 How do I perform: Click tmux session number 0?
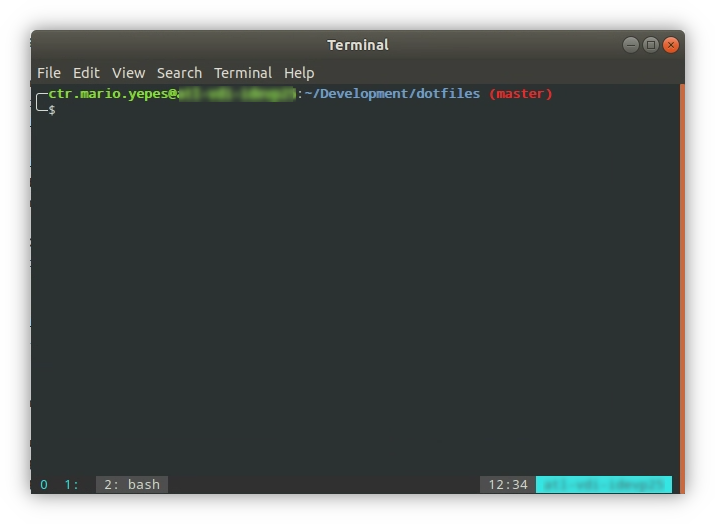coord(44,484)
